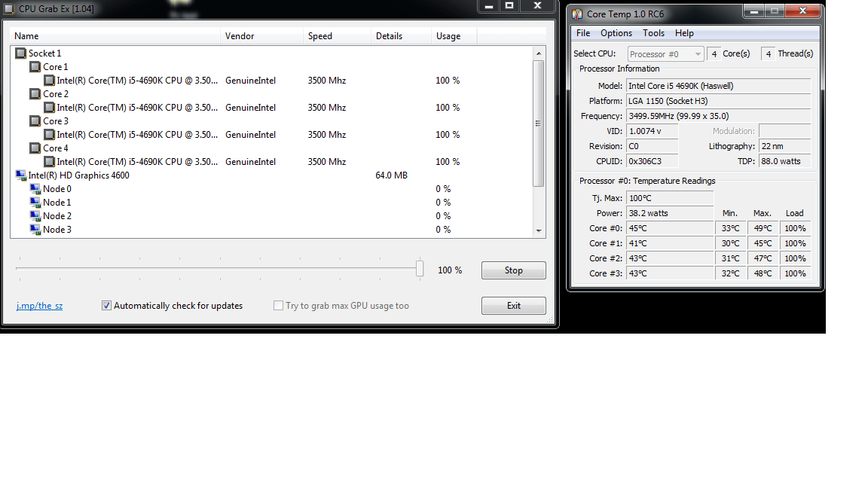This screenshot has height=488, width=868.
Task: Click the CPU chip icon under Core 4
Action: point(49,162)
